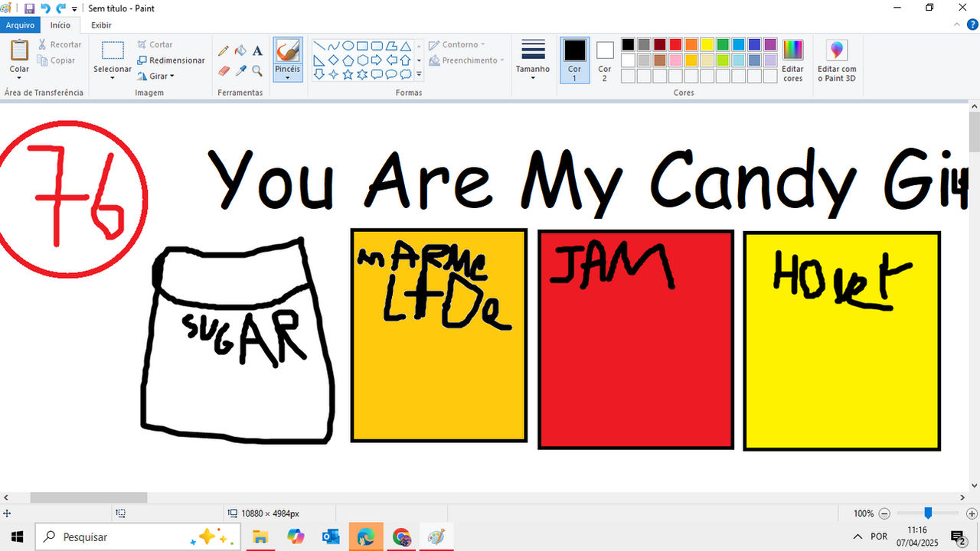Image resolution: width=980 pixels, height=551 pixels.
Task: Open Editar cores dialog
Action: 792,60
